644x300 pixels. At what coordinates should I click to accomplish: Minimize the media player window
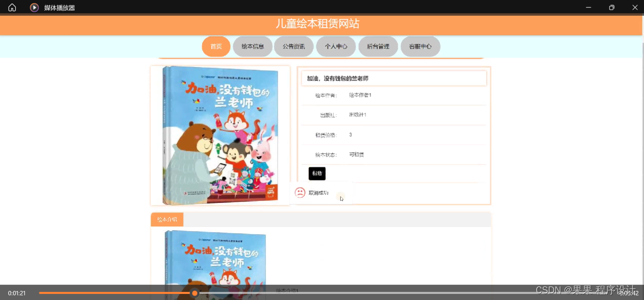588,8
